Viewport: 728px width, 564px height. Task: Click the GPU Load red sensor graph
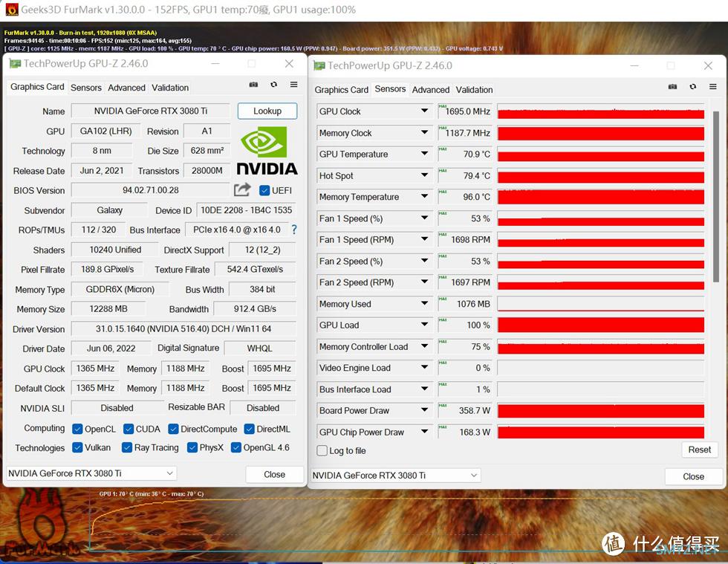601,325
